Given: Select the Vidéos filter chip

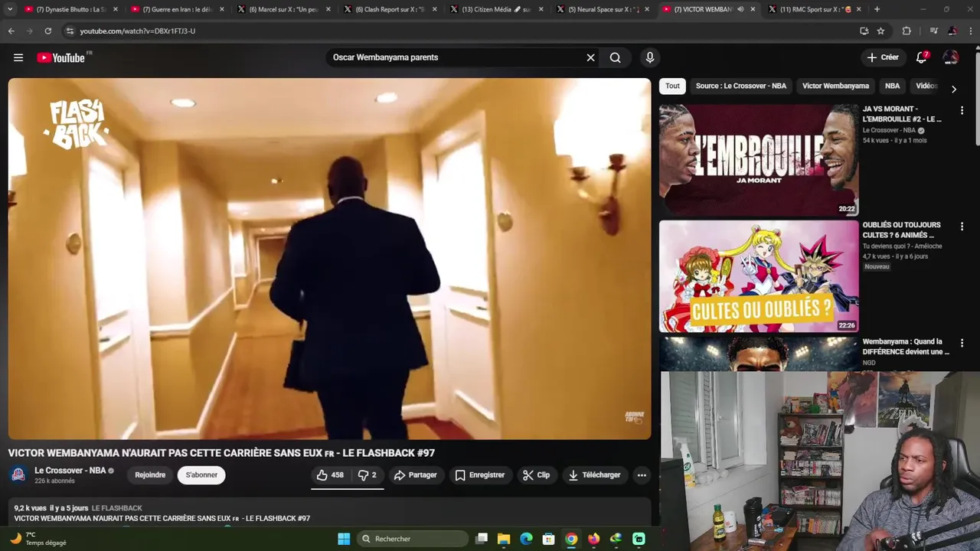Looking at the screenshot, I should click(926, 86).
